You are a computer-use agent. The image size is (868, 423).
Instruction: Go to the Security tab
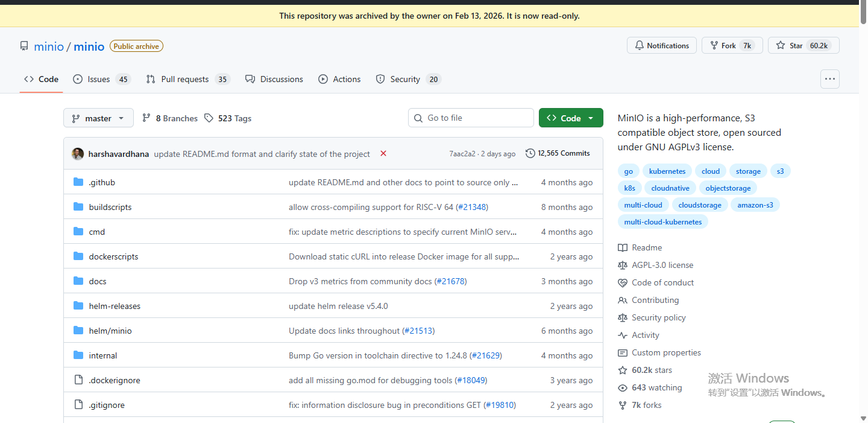click(404, 79)
